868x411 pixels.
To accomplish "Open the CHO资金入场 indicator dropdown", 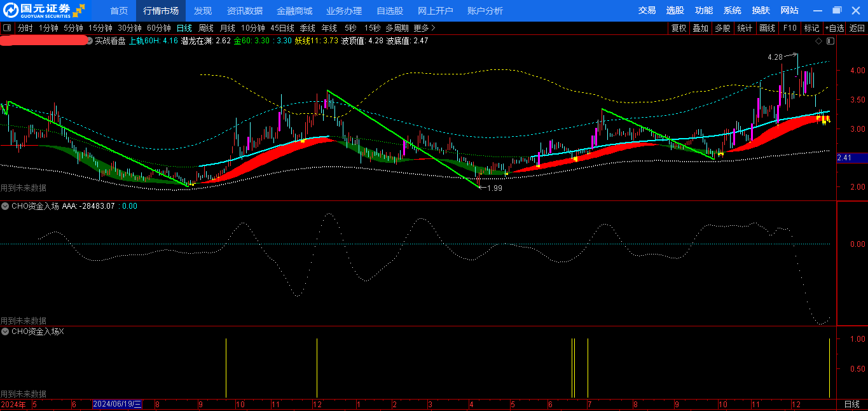I will point(5,206).
